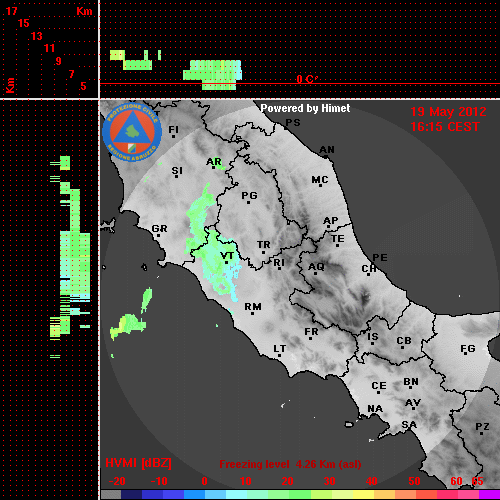The image size is (500, 500).
Task: Click the '13' km height label
Action: (37, 36)
